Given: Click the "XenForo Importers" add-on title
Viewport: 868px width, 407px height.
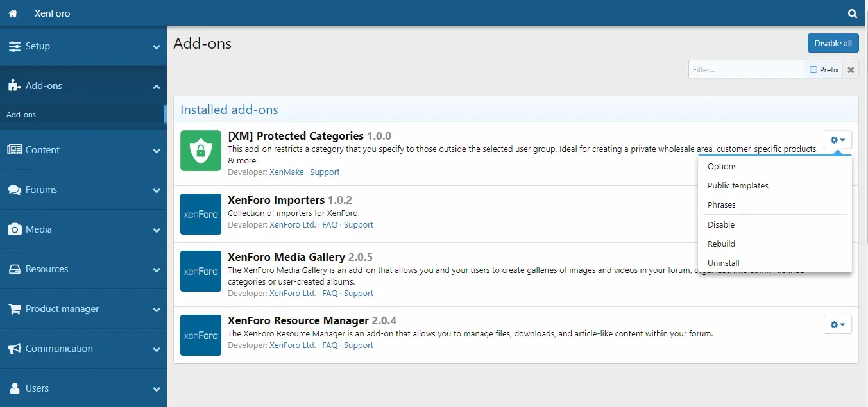Looking at the screenshot, I should click(277, 200).
